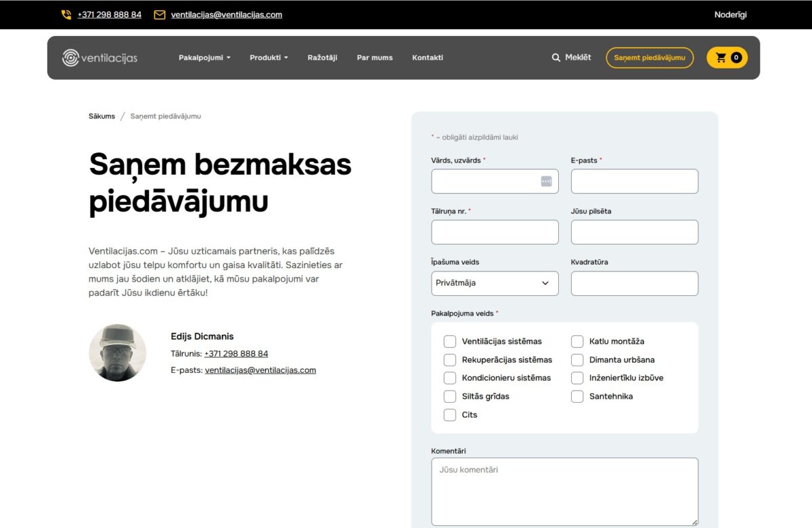Tick the Katlu montāža checkbox

(x=577, y=341)
